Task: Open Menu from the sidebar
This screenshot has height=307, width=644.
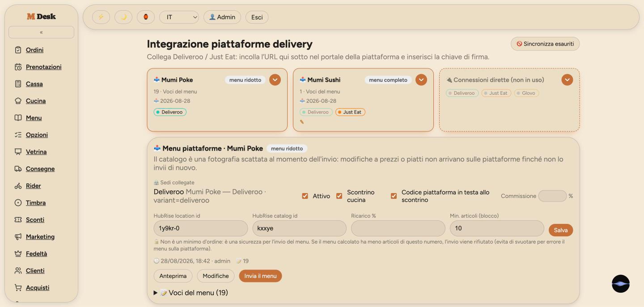Action: [34, 118]
